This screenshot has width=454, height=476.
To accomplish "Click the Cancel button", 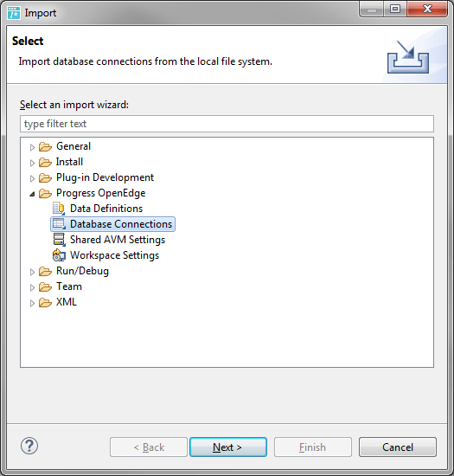I will [398, 447].
